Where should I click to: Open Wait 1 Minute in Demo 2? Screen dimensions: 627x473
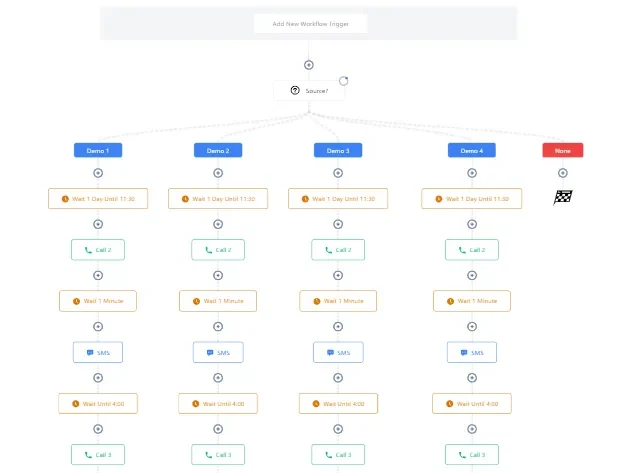tap(218, 301)
